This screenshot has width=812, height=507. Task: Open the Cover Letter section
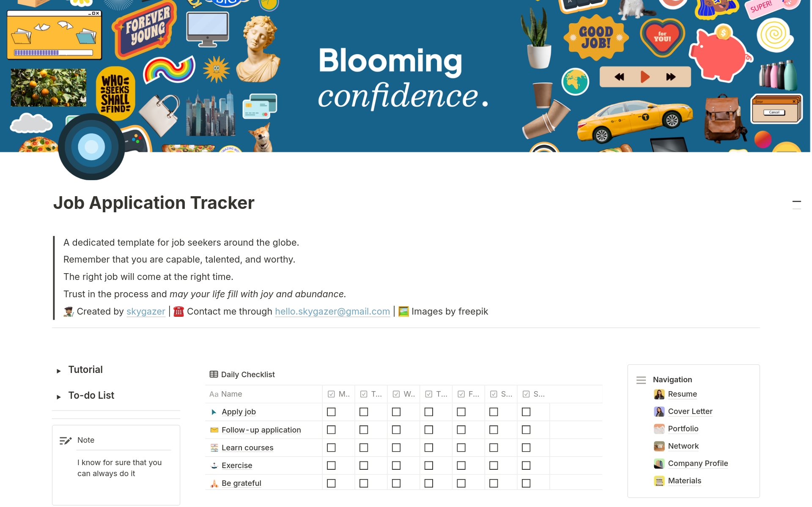pyautogui.click(x=690, y=411)
